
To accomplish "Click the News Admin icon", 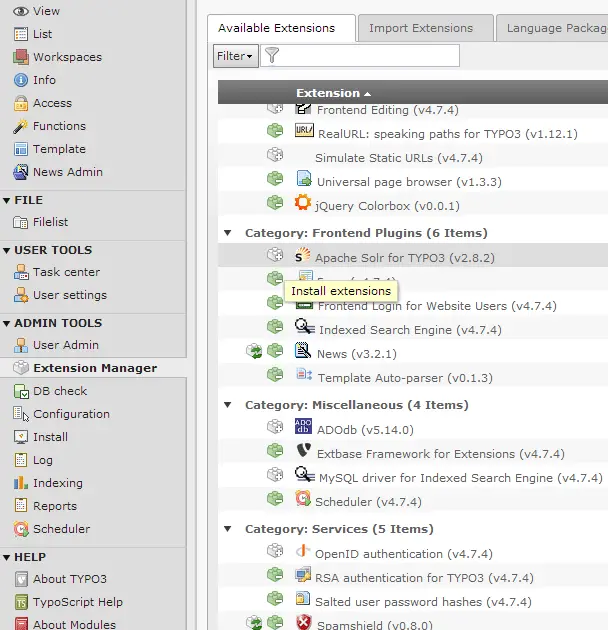I will pyautogui.click(x=21, y=172).
